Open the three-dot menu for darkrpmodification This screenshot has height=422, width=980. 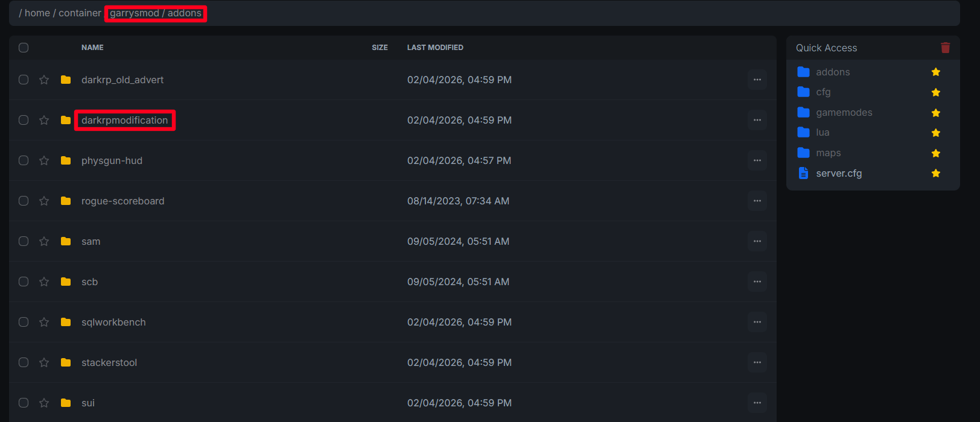[x=757, y=120]
